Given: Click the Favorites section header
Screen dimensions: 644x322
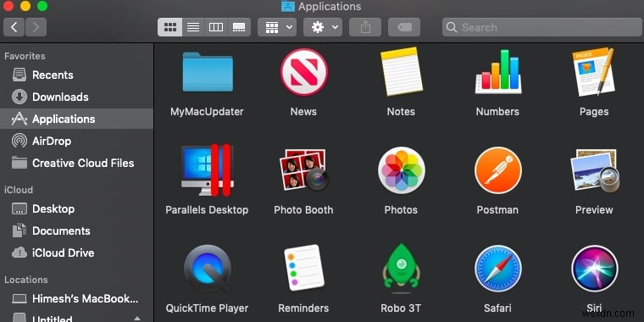Looking at the screenshot, I should pos(25,56).
